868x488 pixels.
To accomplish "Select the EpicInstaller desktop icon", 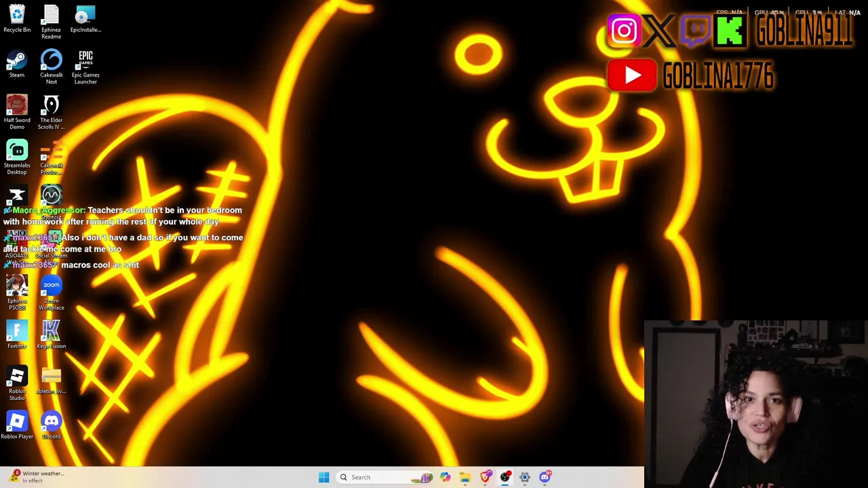I will coord(85,19).
